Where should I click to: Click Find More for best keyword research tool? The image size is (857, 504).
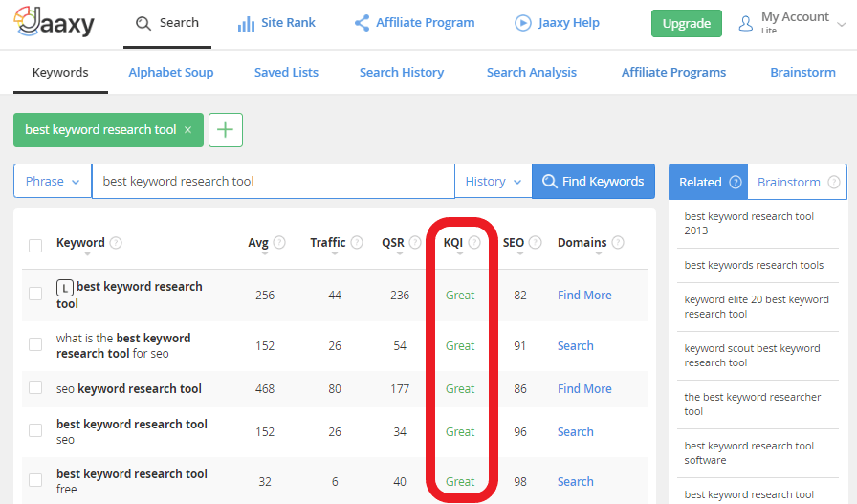point(584,296)
